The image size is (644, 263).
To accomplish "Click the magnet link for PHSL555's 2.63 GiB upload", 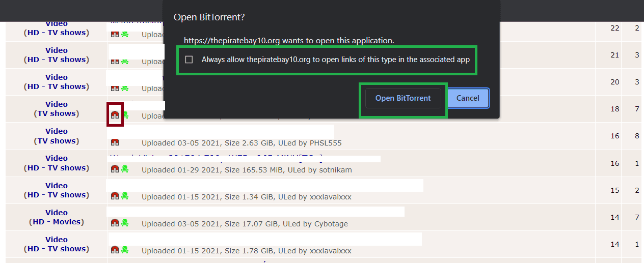I will pos(115,142).
